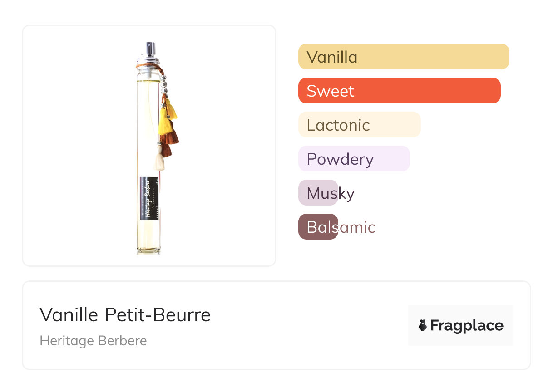Select the Balsamic accord bar
Image resolution: width=553 pixels, height=392 pixels.
tap(318, 227)
